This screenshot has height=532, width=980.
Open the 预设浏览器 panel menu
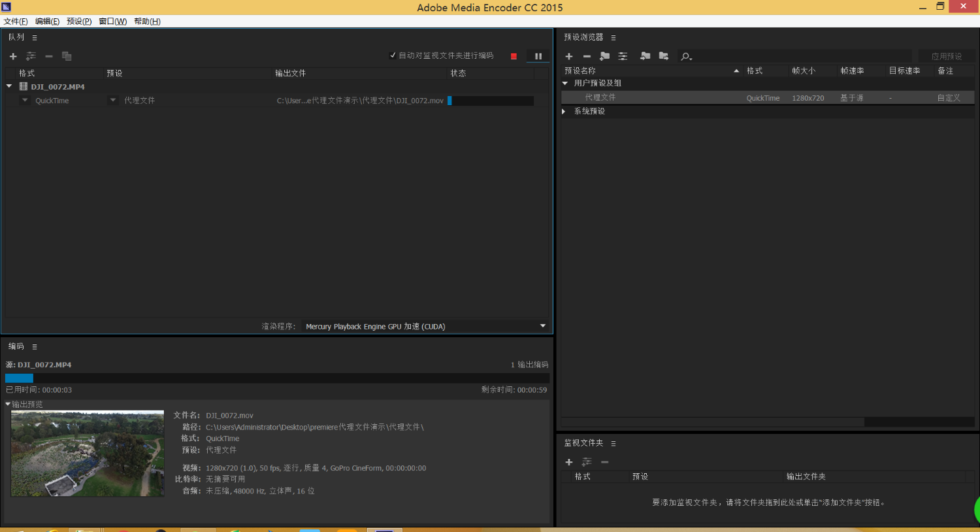click(x=613, y=38)
